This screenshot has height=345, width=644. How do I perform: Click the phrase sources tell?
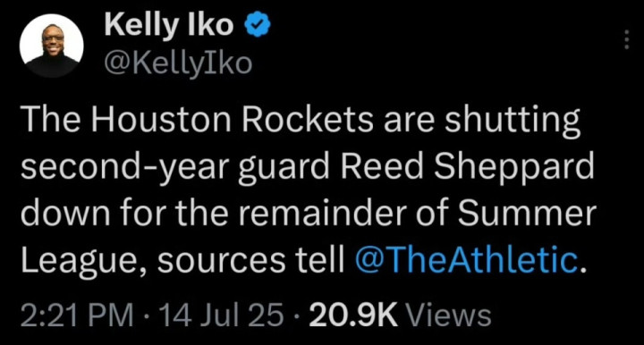pos(251,259)
